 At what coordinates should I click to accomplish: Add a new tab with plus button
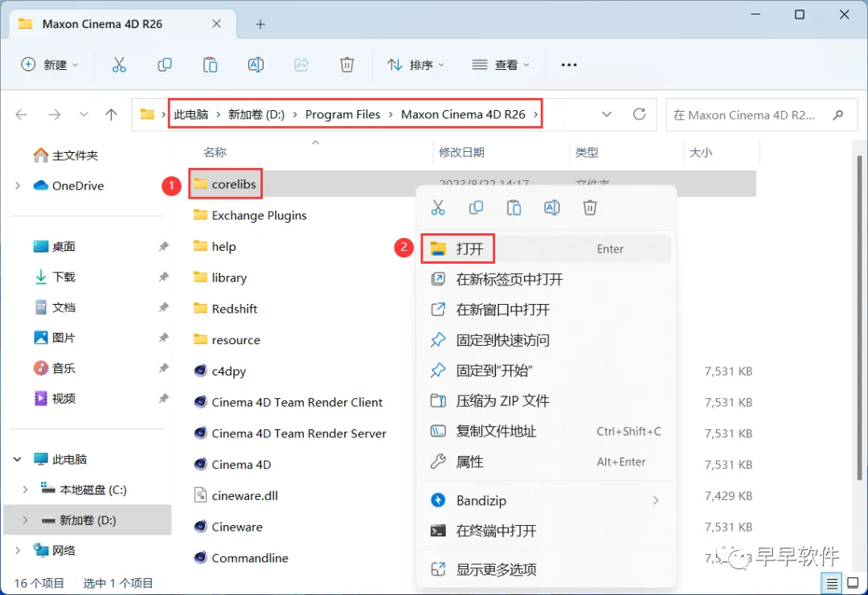[x=260, y=24]
